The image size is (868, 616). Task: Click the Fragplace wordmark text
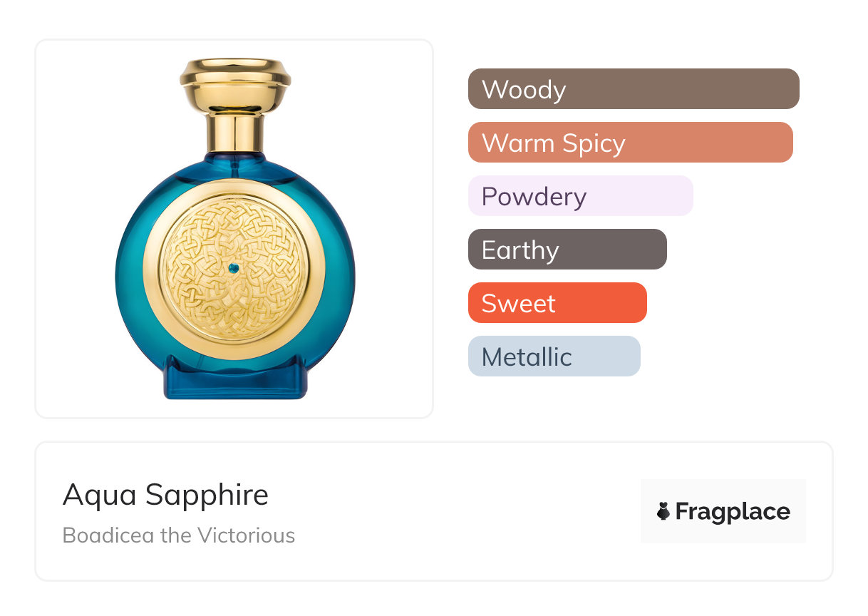click(x=733, y=511)
